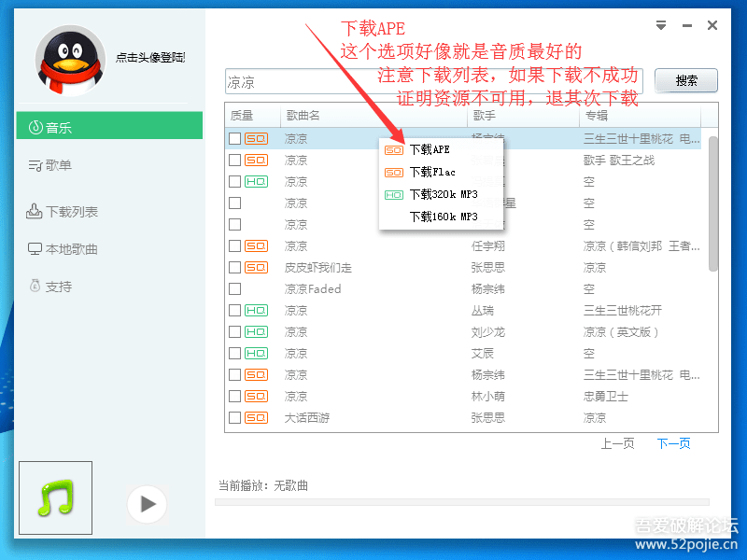Click the money bag icon beside 支持
Viewport: 747px width, 560px height.
[35, 286]
